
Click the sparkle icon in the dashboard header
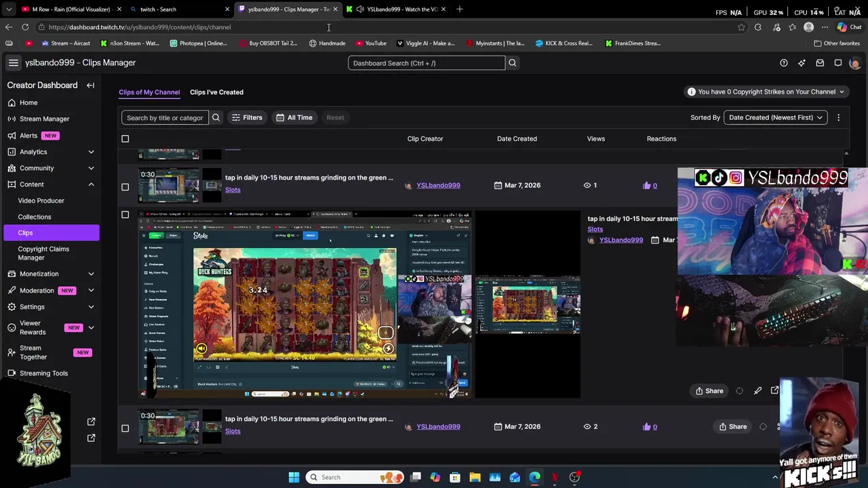click(802, 63)
